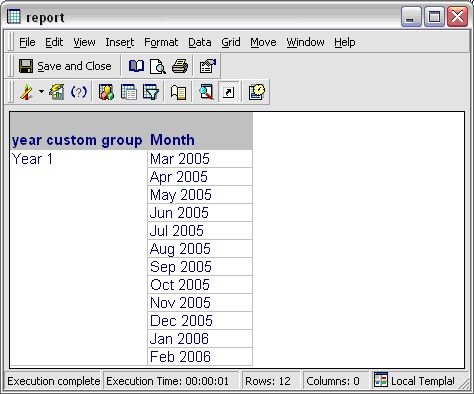474x394 pixels.
Task: Click the chart graph view icon
Action: pyautogui.click(x=57, y=92)
